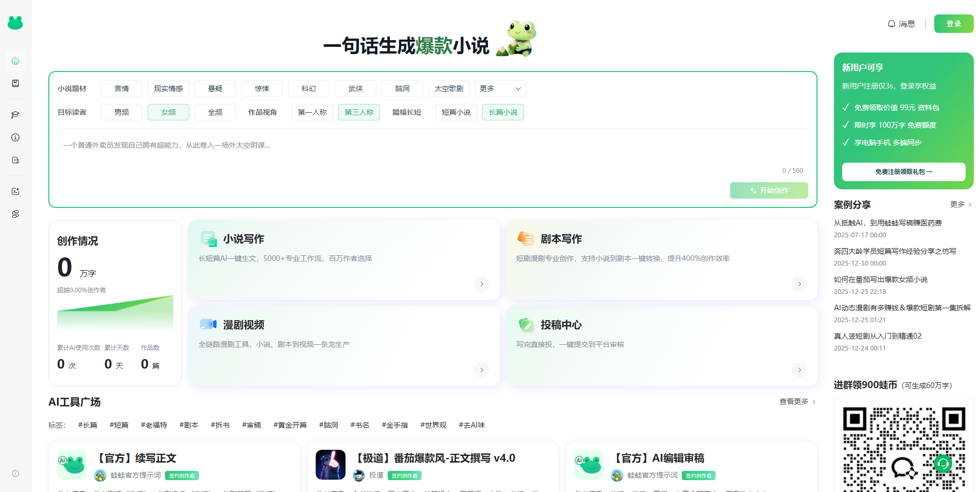Select the 第一人称 perspective option
Image resolution: width=980 pixels, height=492 pixels.
(x=312, y=112)
